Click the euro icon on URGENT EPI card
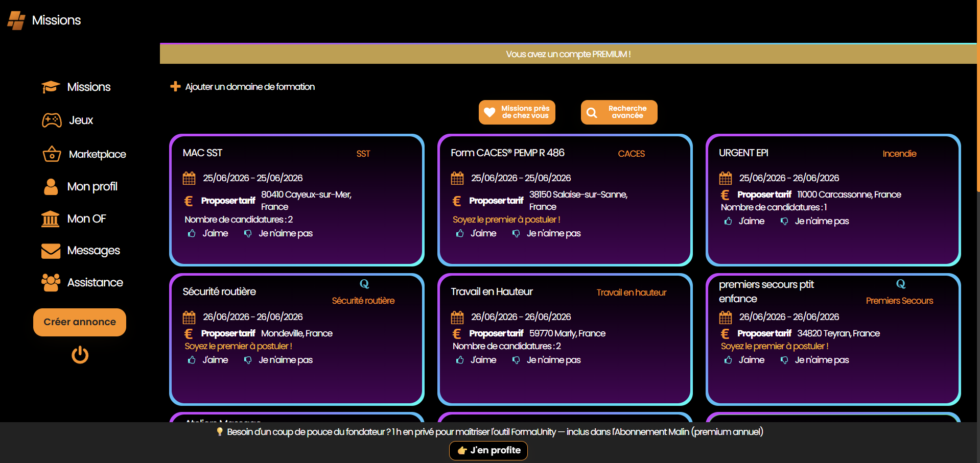980x463 pixels. coord(725,195)
